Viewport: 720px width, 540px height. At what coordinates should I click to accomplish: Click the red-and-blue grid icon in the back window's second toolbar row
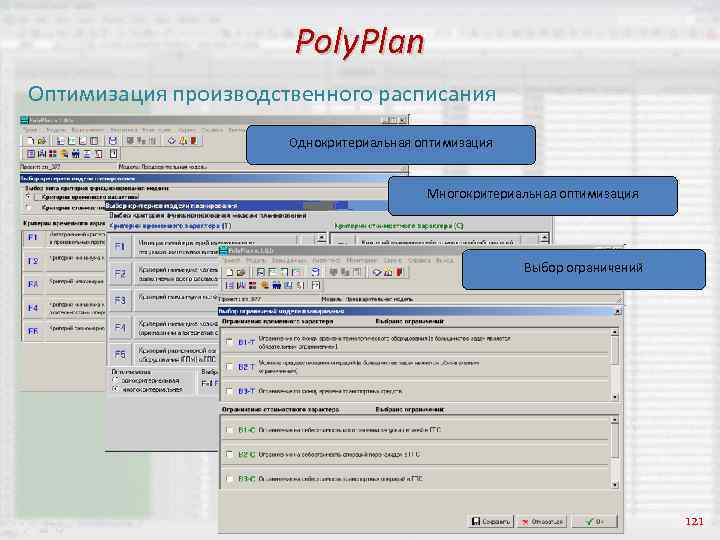[x=53, y=154]
